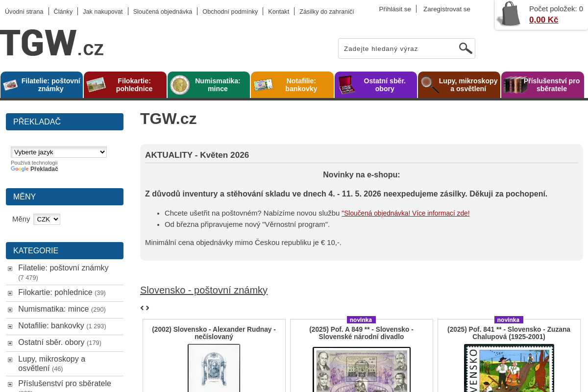
Task: Open the Kontakt page
Action: (x=278, y=11)
